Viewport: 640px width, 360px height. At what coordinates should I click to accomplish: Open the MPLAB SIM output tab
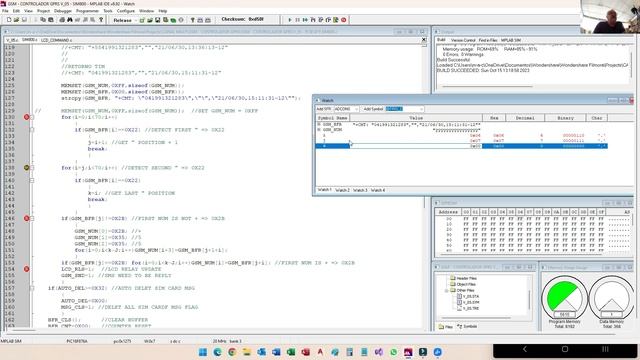point(511,40)
